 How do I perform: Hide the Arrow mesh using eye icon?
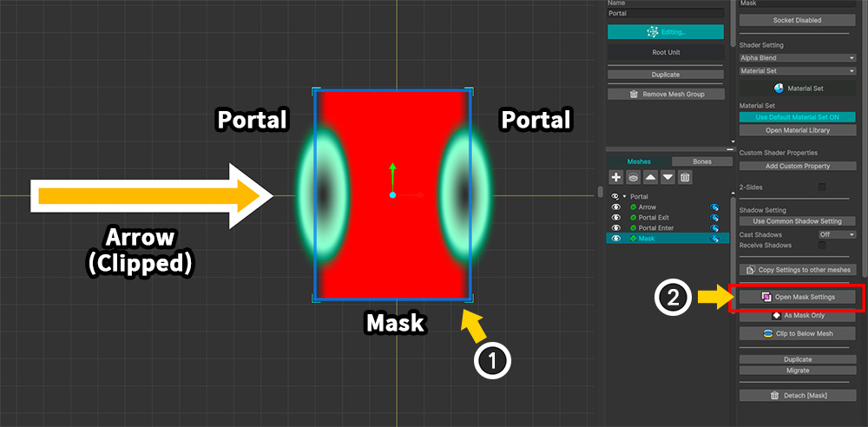click(616, 207)
